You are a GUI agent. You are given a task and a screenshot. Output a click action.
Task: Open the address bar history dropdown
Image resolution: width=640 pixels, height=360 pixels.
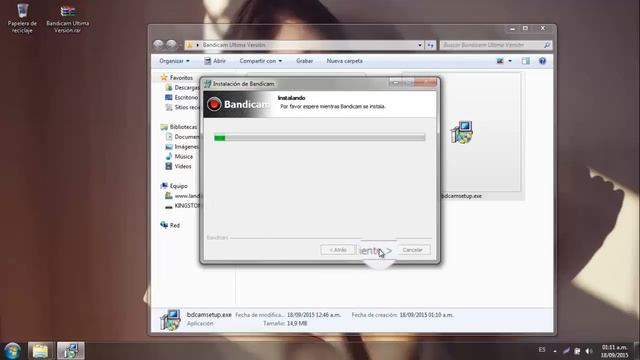tap(420, 45)
